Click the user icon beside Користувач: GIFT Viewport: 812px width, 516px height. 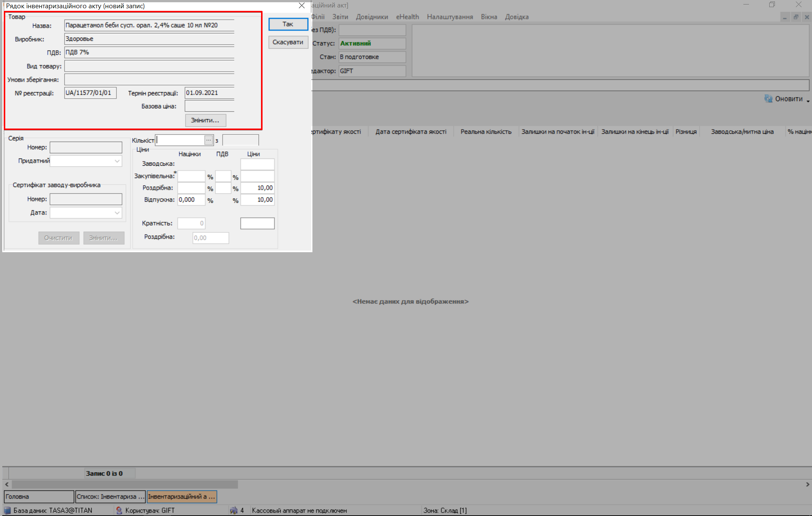[x=119, y=510]
